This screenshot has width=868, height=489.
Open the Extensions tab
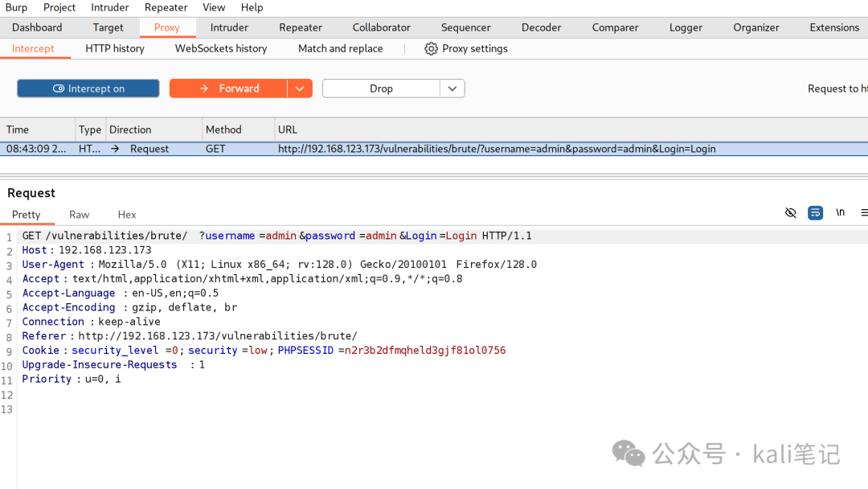pyautogui.click(x=834, y=27)
